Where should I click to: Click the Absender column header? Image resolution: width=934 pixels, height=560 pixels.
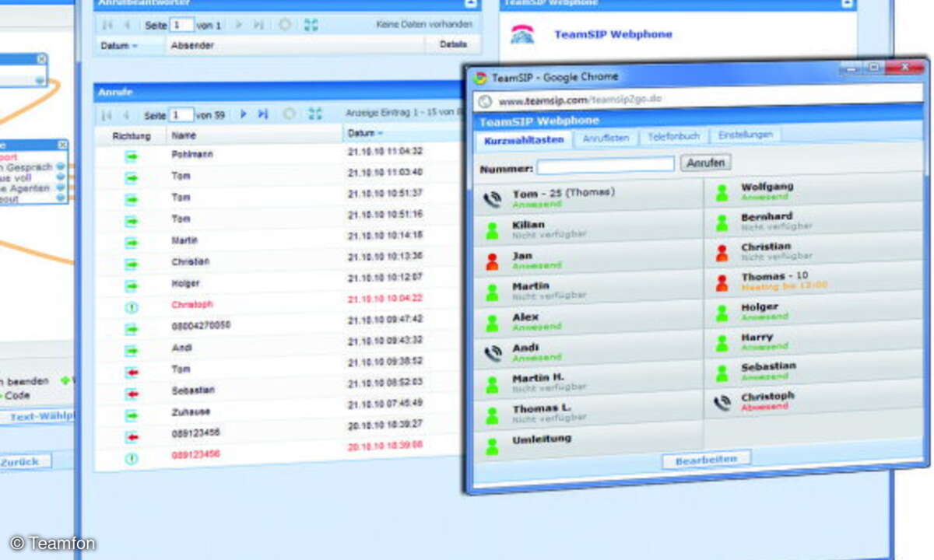pos(296,45)
